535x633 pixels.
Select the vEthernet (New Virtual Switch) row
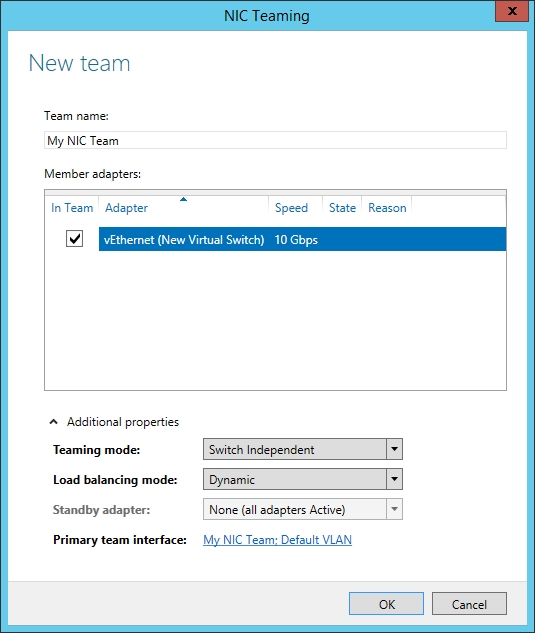coord(302,239)
